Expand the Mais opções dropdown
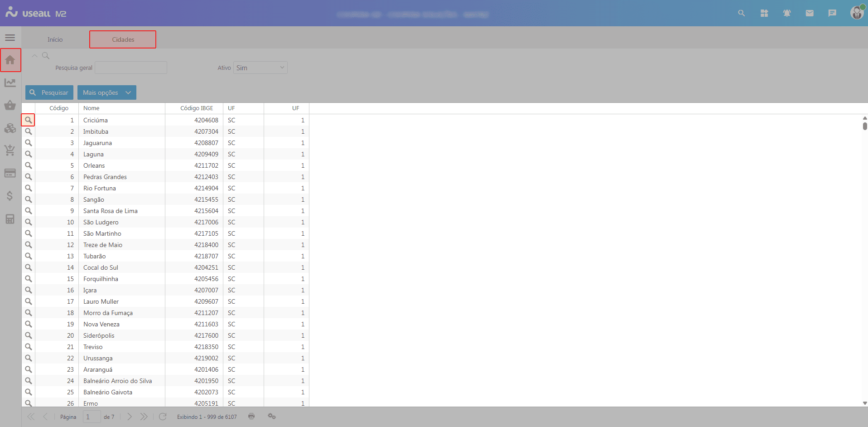Viewport: 868px width, 427px height. point(106,92)
